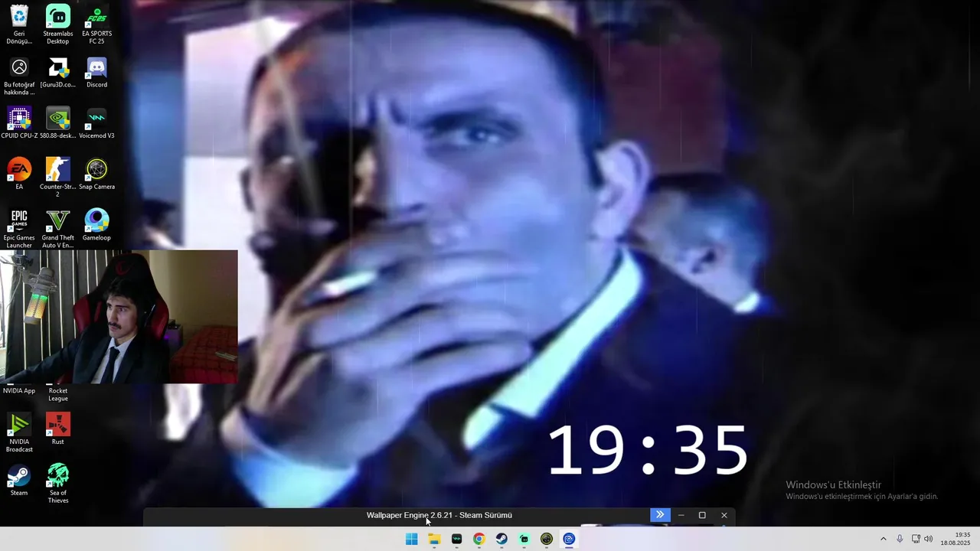Open the Windows Start menu

point(412,539)
